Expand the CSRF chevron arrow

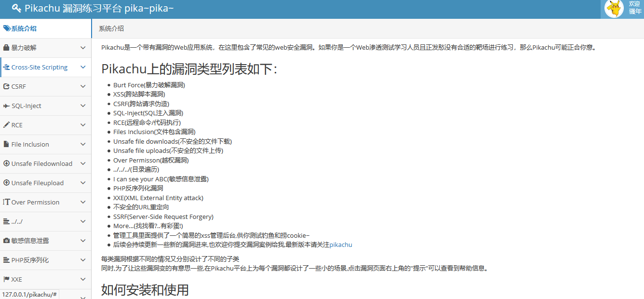(83, 86)
